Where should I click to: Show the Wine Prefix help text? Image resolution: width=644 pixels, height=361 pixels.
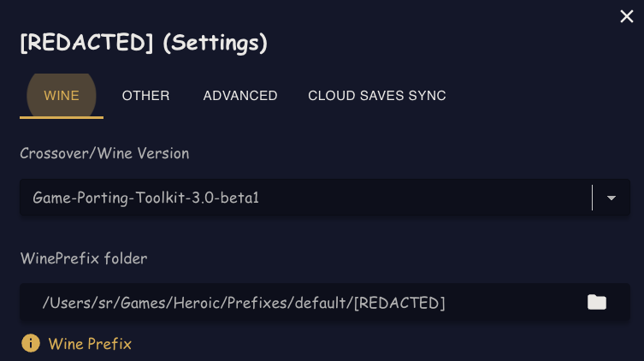coord(90,344)
